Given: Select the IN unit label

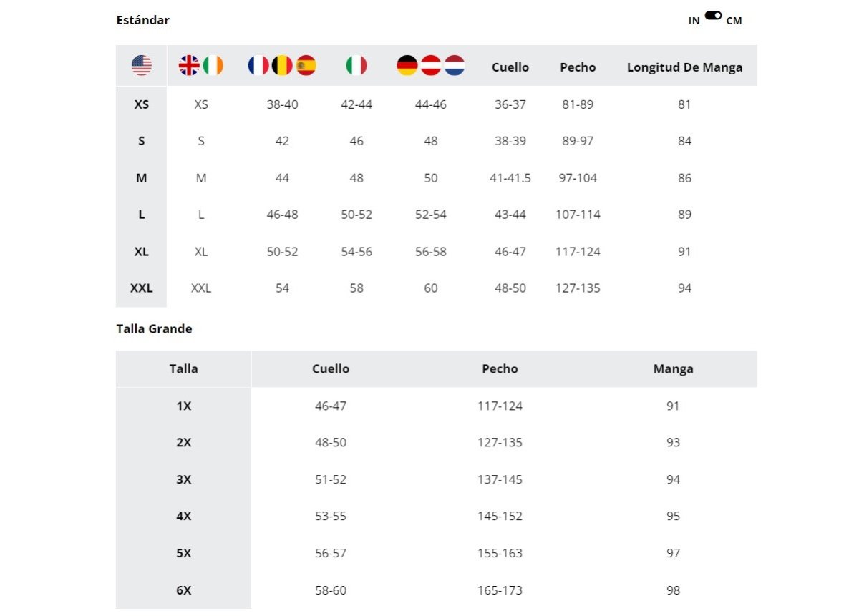Looking at the screenshot, I should click(694, 21).
